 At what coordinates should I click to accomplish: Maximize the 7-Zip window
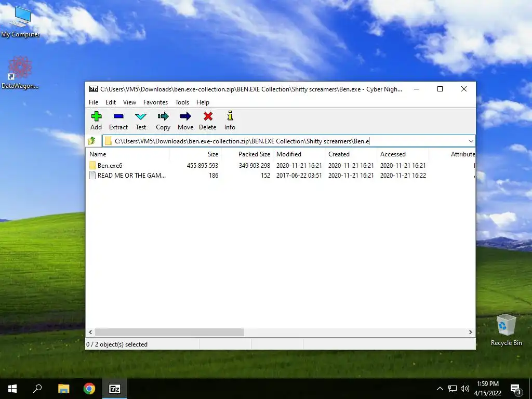[440, 89]
